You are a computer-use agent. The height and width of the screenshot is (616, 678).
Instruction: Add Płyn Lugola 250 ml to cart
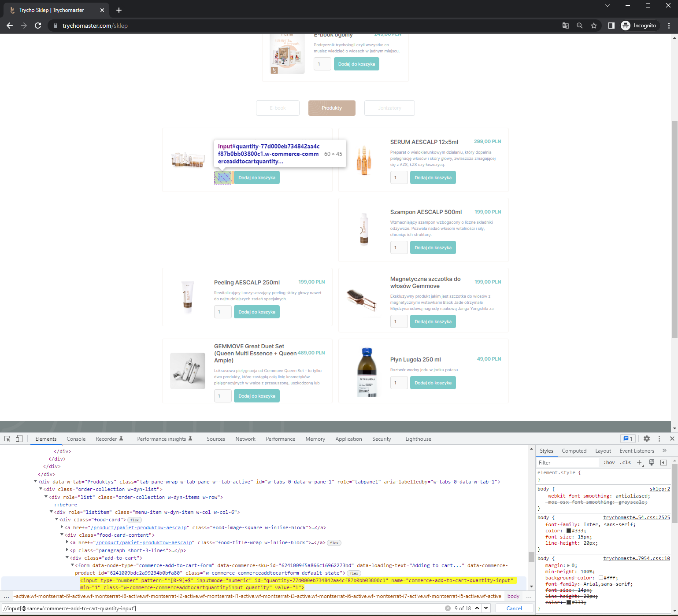(433, 383)
